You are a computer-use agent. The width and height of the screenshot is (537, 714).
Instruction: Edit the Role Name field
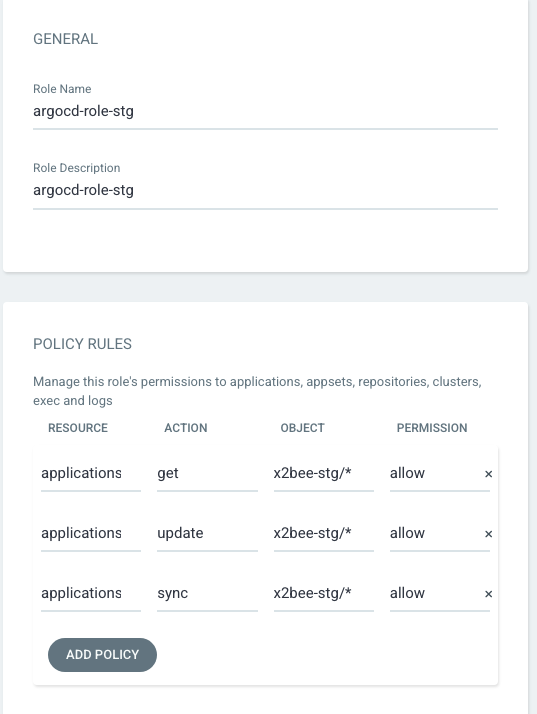tap(265, 112)
